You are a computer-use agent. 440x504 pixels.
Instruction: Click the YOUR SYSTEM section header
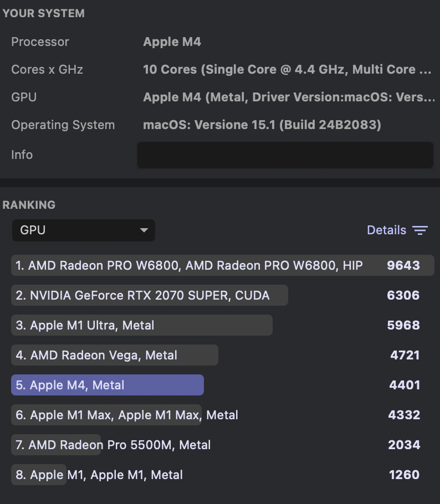43,13
